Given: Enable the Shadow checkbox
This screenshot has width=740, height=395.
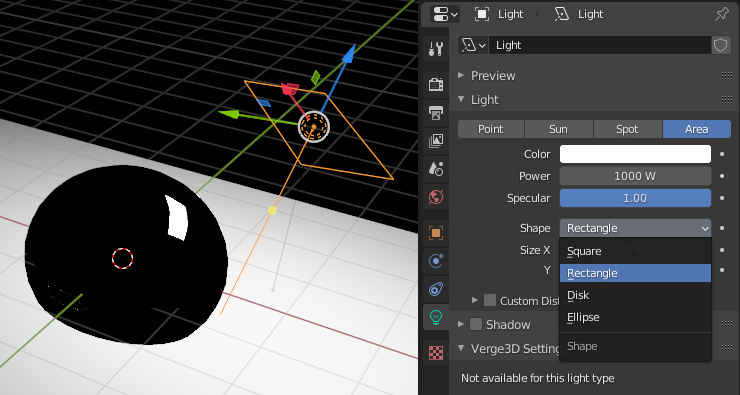Looking at the screenshot, I should 476,324.
